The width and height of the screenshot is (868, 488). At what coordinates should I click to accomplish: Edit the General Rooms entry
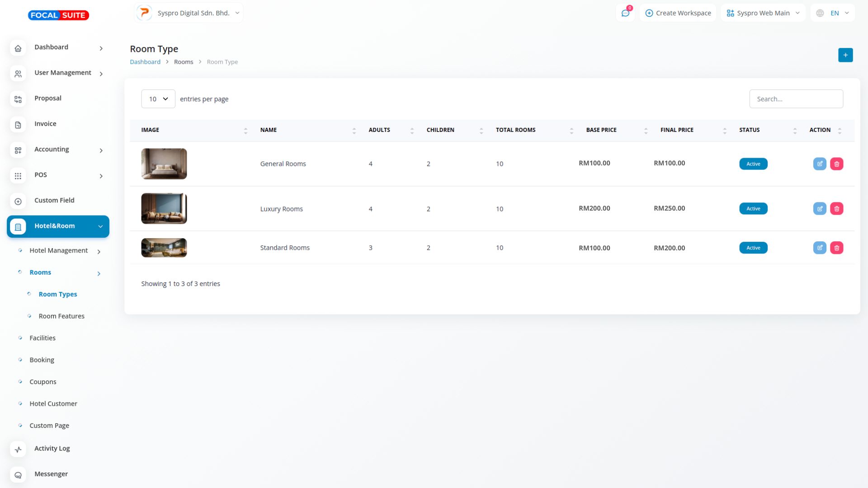[820, 164]
